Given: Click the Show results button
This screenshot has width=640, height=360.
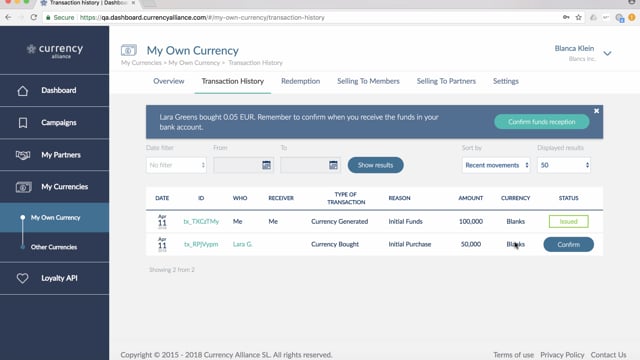Looking at the screenshot, I should pos(376,165).
